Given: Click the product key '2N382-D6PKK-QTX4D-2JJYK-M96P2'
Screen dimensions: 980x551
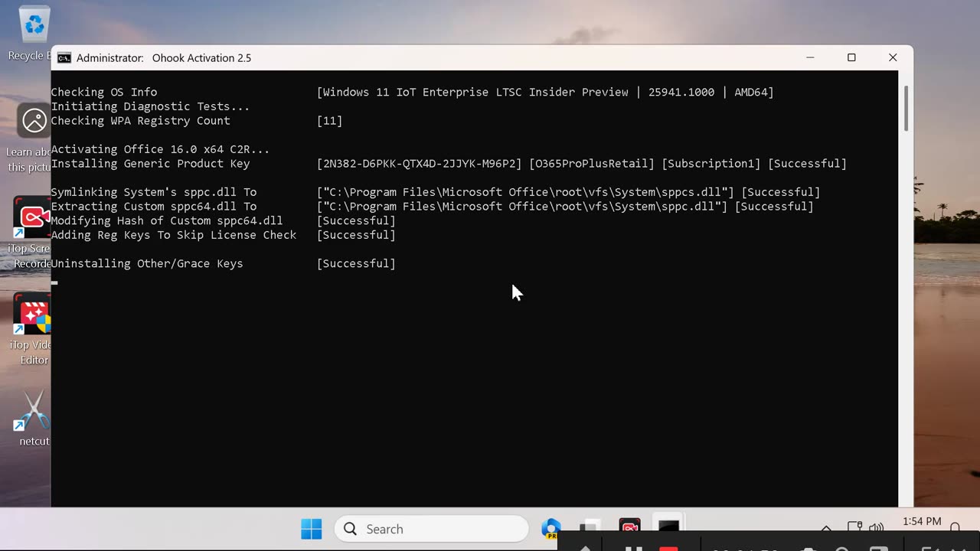Looking at the screenshot, I should tap(420, 163).
